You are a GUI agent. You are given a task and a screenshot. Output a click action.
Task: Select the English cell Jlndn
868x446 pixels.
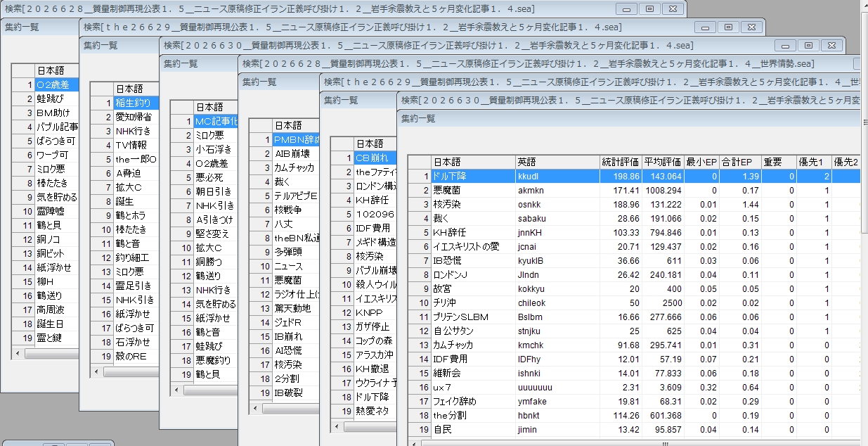pos(557,275)
